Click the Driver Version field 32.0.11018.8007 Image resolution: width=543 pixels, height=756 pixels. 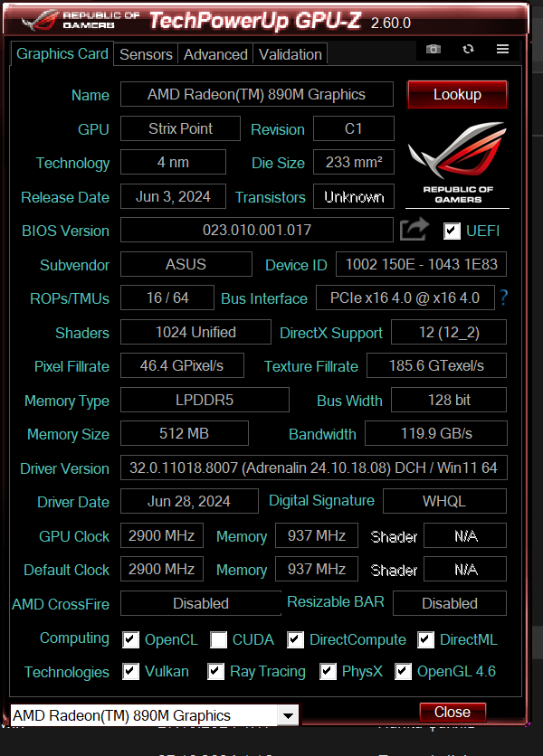tap(314, 468)
